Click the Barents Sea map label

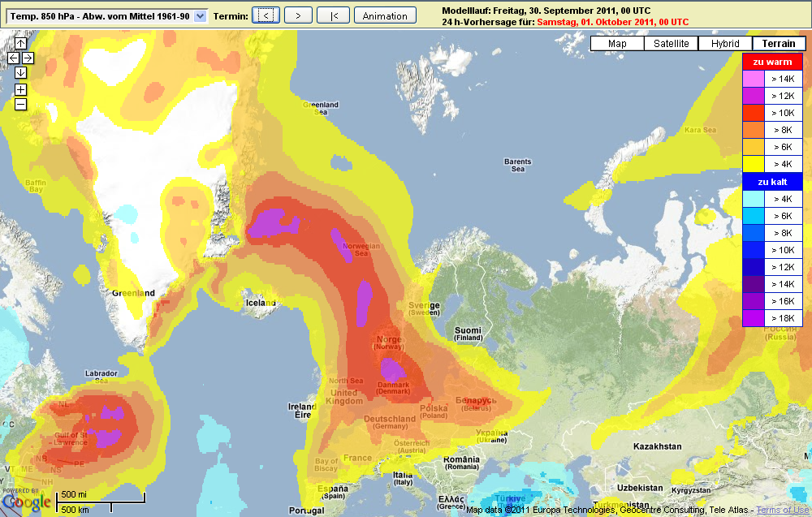tap(518, 165)
